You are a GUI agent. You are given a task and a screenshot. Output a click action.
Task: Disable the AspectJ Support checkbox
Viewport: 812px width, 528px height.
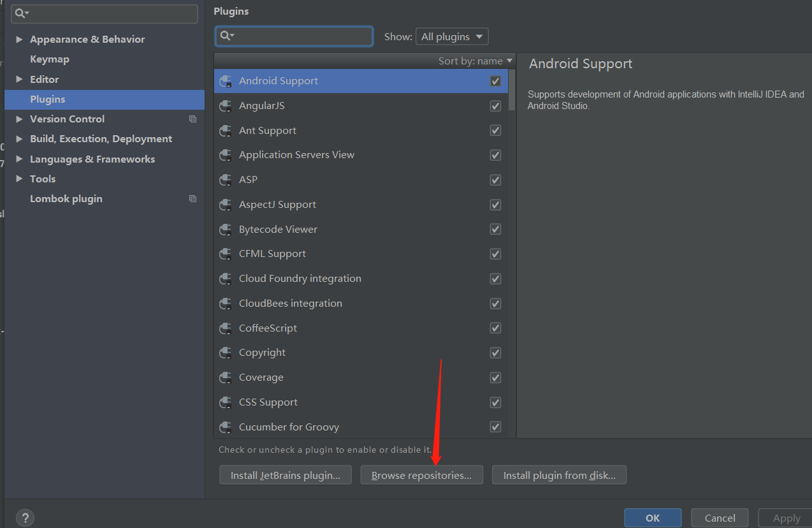pyautogui.click(x=495, y=205)
